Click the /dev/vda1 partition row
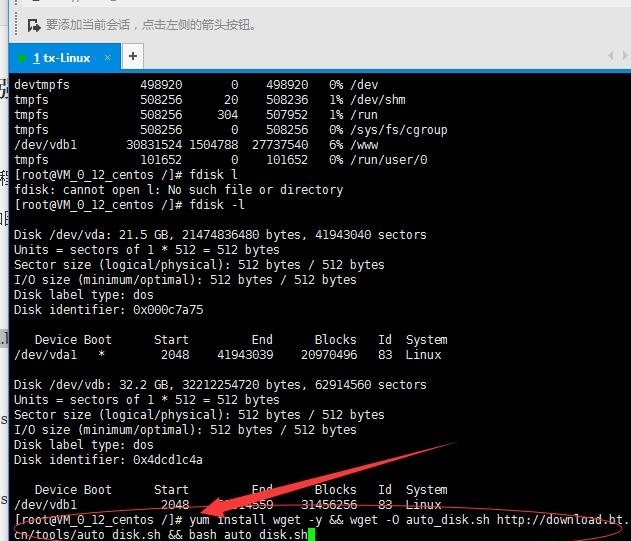 pyautogui.click(x=228, y=355)
